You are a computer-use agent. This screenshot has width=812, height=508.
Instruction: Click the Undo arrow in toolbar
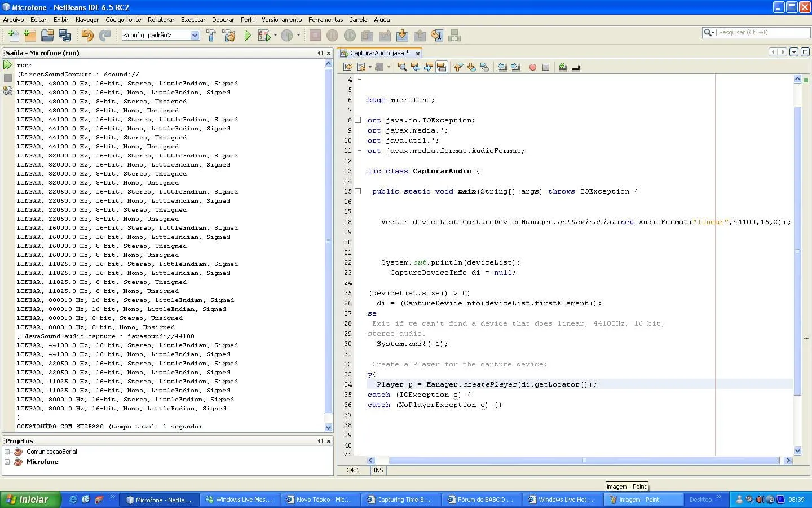(x=87, y=36)
